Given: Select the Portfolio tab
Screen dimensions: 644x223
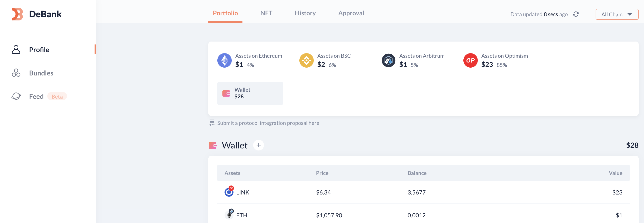Looking at the screenshot, I should (225, 13).
